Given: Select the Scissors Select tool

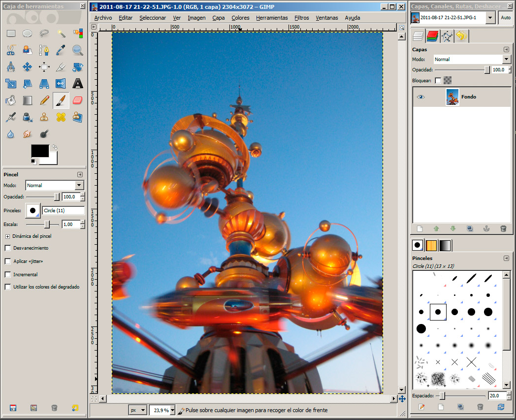Looking at the screenshot, I should [11, 50].
